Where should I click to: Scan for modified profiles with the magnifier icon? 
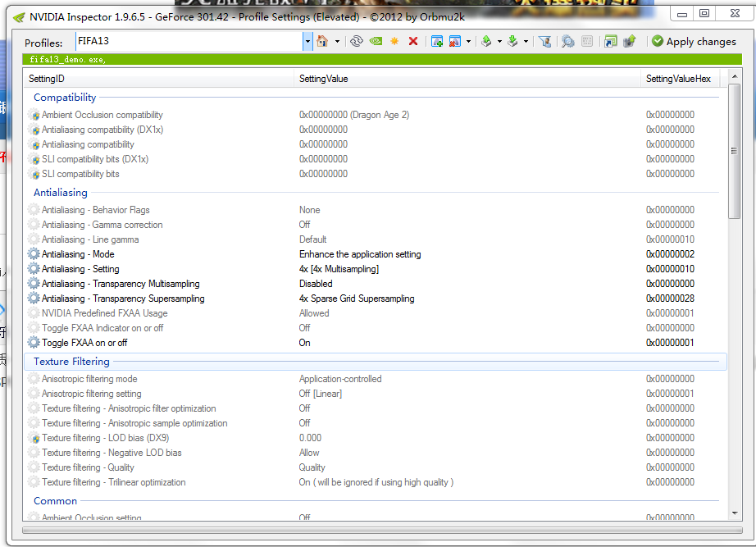point(568,42)
